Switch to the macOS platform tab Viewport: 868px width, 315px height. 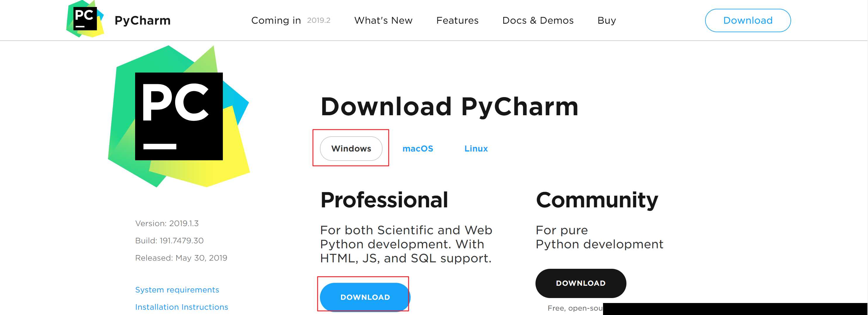pos(418,149)
